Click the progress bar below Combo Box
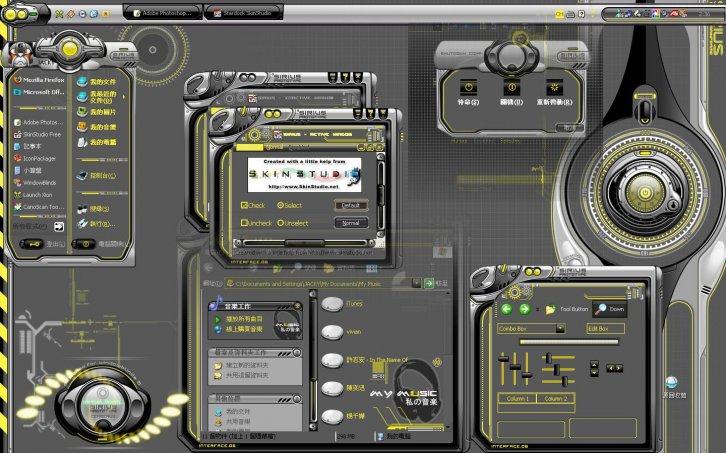Screen dimensions: 726x453 [569, 342]
